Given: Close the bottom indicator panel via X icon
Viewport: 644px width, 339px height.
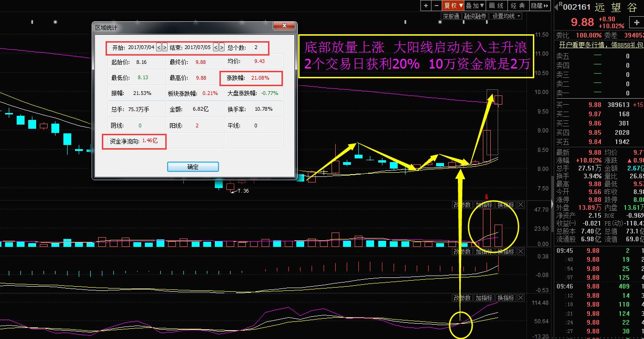Looking at the screenshot, I should (x=521, y=297).
